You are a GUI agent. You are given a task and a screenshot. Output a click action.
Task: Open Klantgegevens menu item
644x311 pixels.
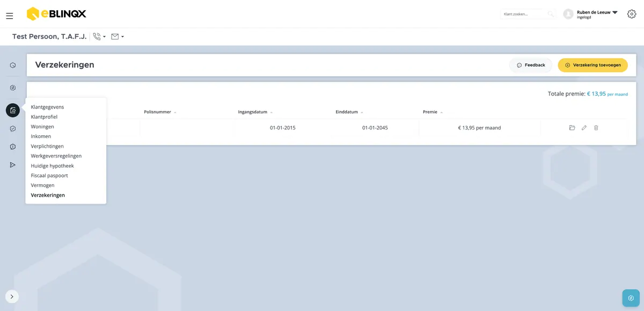[47, 107]
